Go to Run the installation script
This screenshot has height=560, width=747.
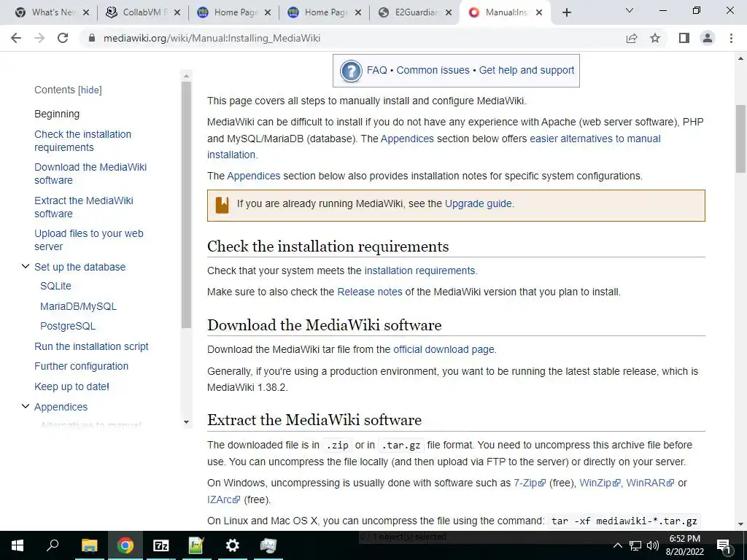[91, 346]
